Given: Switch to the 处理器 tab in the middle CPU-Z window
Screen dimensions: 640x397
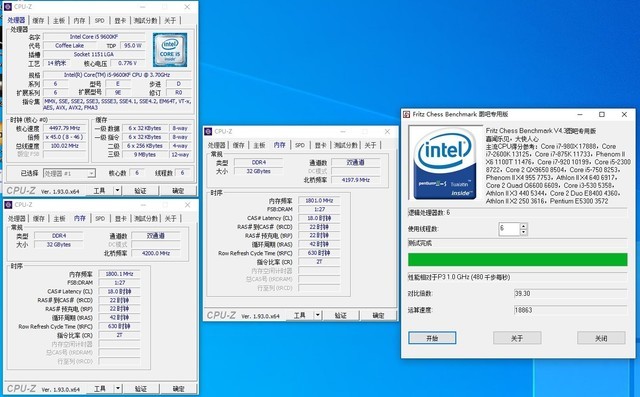Looking at the screenshot, I should (x=217, y=145).
